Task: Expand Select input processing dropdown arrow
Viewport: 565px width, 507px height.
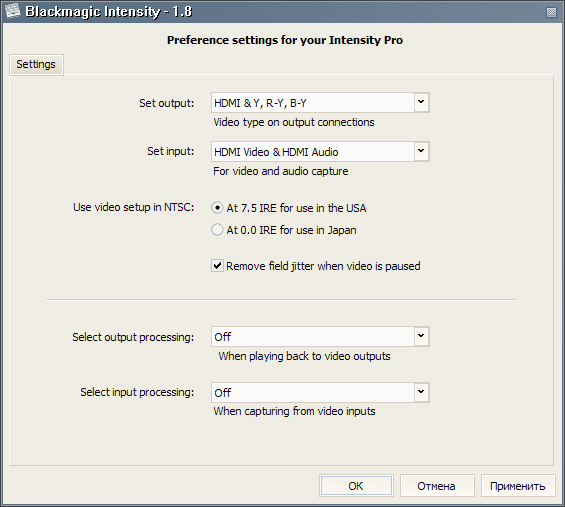Action: (x=421, y=392)
